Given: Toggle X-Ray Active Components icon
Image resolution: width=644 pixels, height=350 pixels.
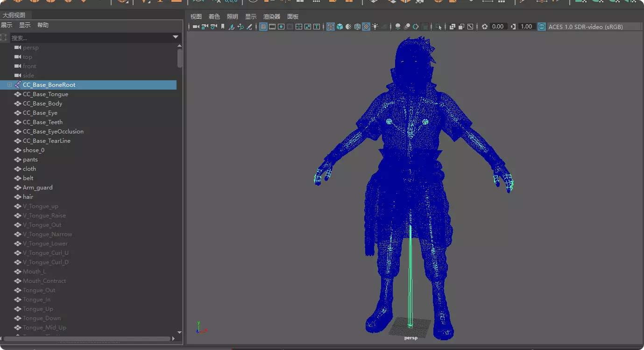Looking at the screenshot, I should 461,27.
